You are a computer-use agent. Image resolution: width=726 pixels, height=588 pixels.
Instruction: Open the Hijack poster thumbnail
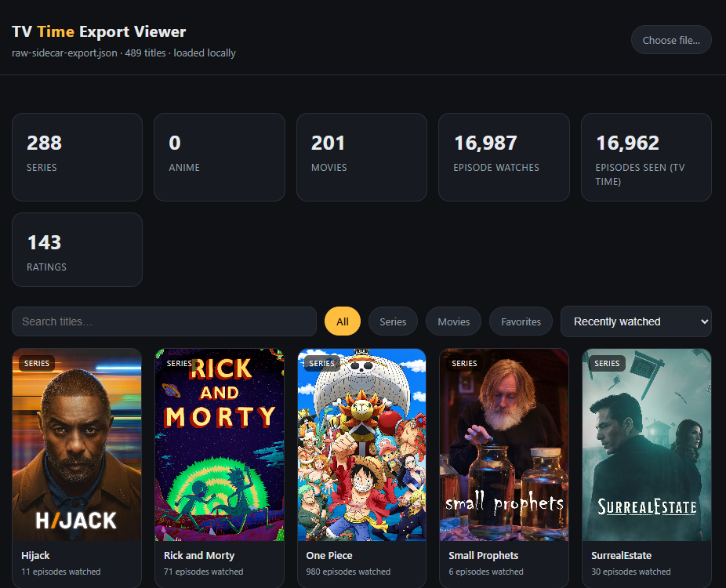pos(77,445)
